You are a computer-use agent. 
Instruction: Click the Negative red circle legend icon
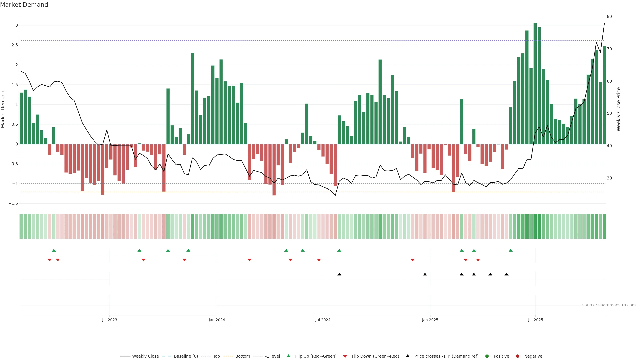pos(518,356)
